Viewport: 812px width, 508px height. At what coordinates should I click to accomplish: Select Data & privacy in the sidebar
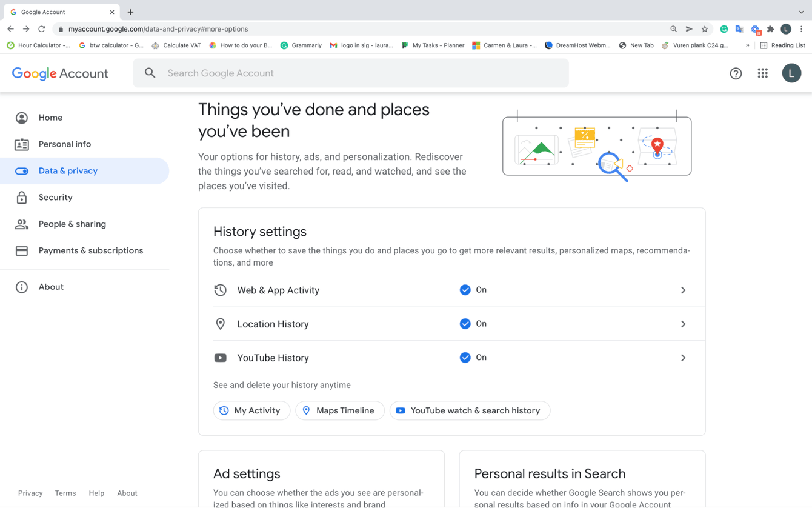[x=68, y=170]
